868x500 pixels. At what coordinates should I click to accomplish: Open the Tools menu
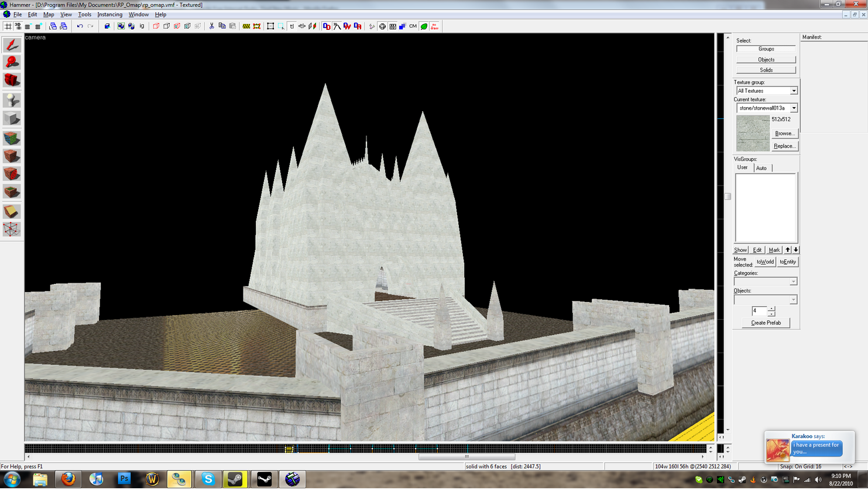click(x=84, y=15)
